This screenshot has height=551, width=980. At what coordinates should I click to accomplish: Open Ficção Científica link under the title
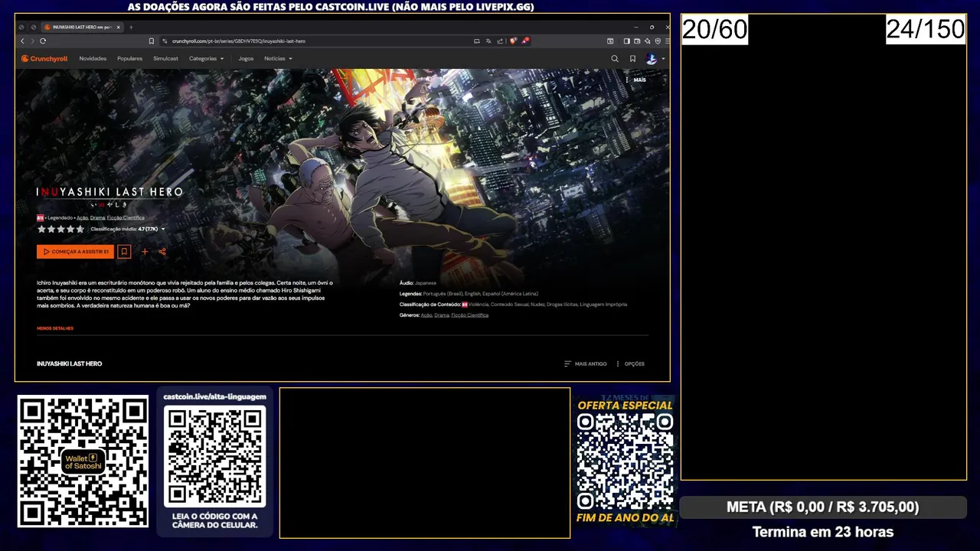[x=126, y=218]
